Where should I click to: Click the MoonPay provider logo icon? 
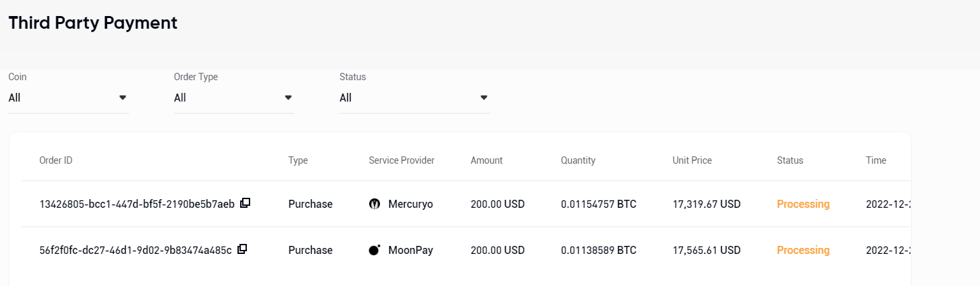375,250
